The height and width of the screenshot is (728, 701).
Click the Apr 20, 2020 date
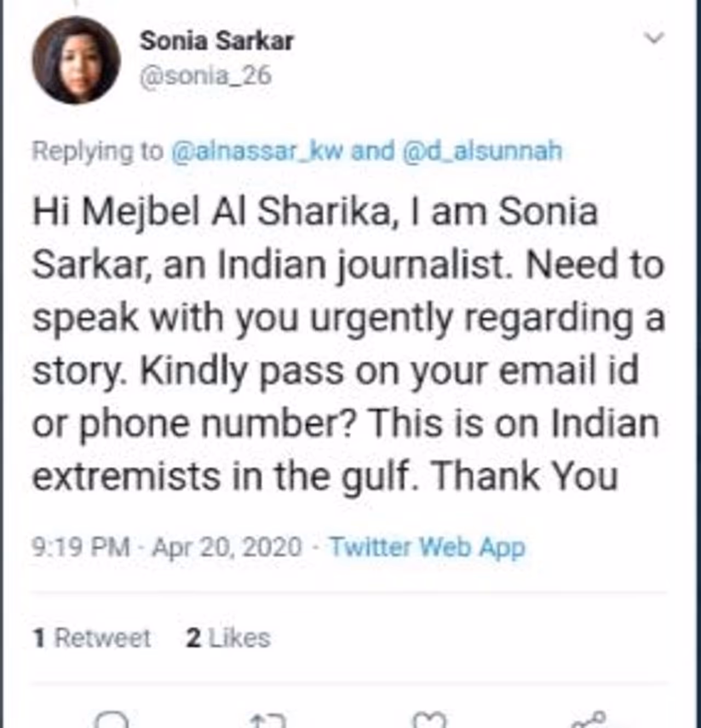tap(227, 547)
